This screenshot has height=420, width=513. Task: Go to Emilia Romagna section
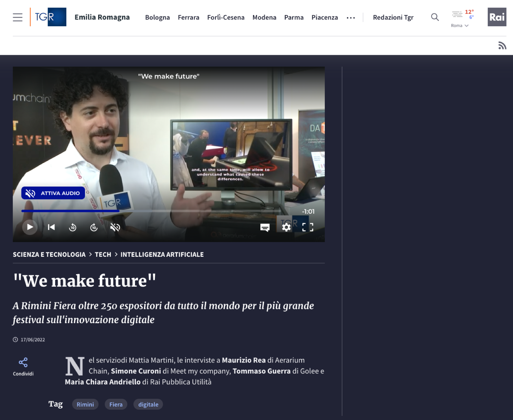tap(102, 17)
